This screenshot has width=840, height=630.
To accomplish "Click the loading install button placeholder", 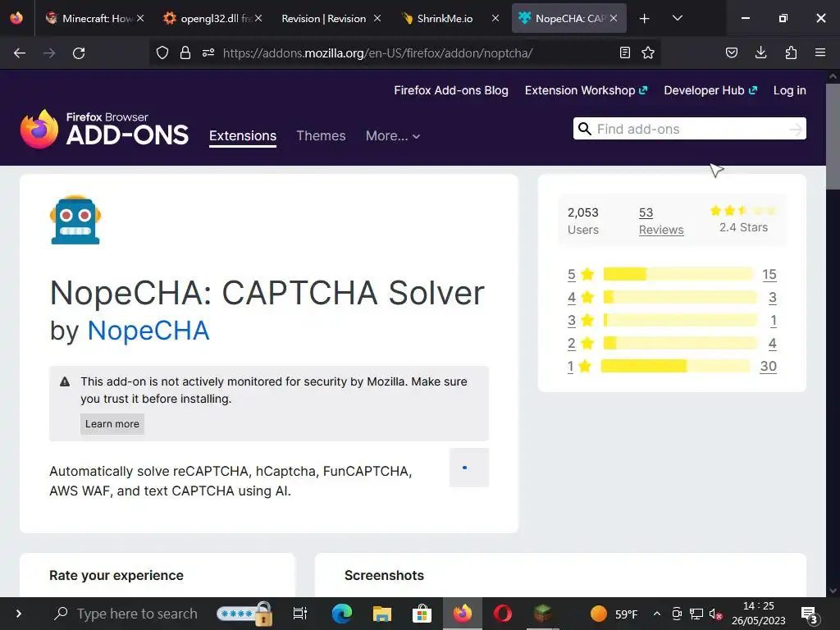I will click(x=468, y=468).
